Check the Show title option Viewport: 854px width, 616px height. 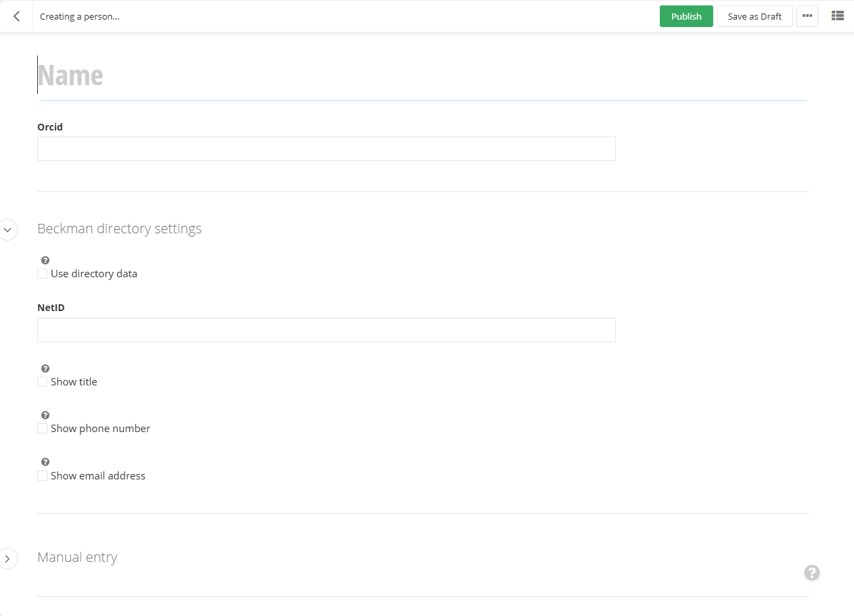point(42,381)
